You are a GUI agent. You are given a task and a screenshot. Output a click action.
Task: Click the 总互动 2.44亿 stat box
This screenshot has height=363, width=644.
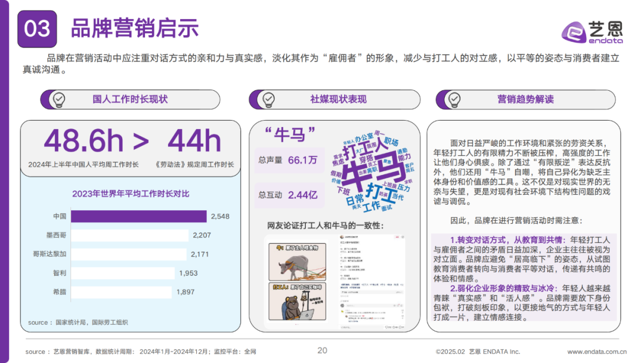(289, 195)
